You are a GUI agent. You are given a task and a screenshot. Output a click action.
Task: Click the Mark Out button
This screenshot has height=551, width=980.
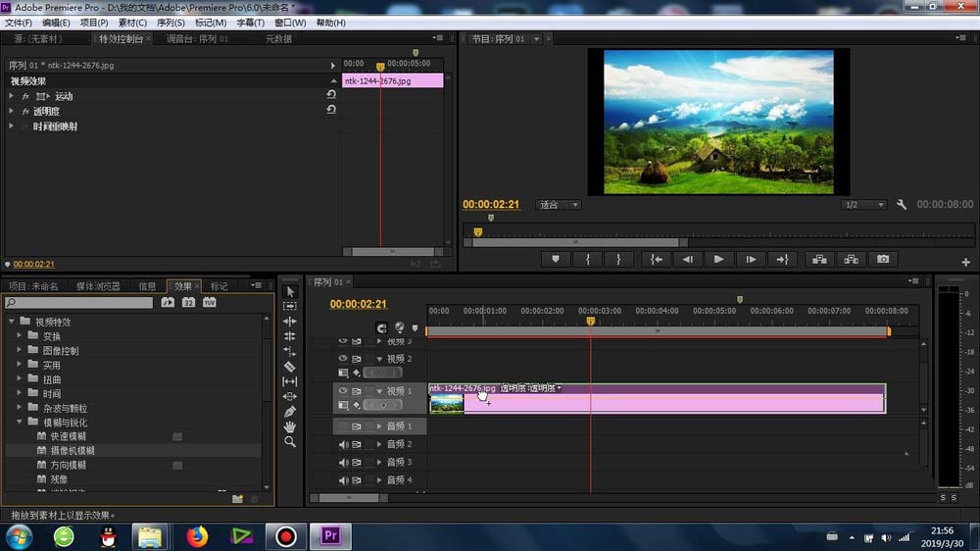[618, 260]
